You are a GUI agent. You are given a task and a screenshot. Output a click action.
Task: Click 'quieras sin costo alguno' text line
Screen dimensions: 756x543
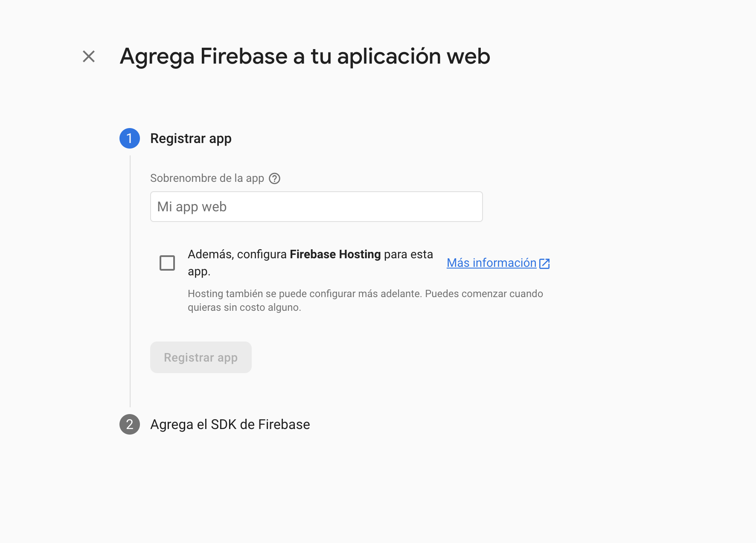point(244,307)
